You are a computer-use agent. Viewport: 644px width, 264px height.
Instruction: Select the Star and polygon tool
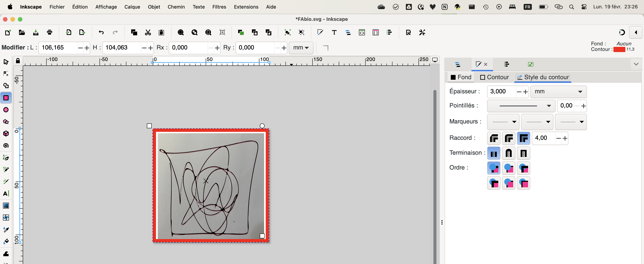point(6,122)
